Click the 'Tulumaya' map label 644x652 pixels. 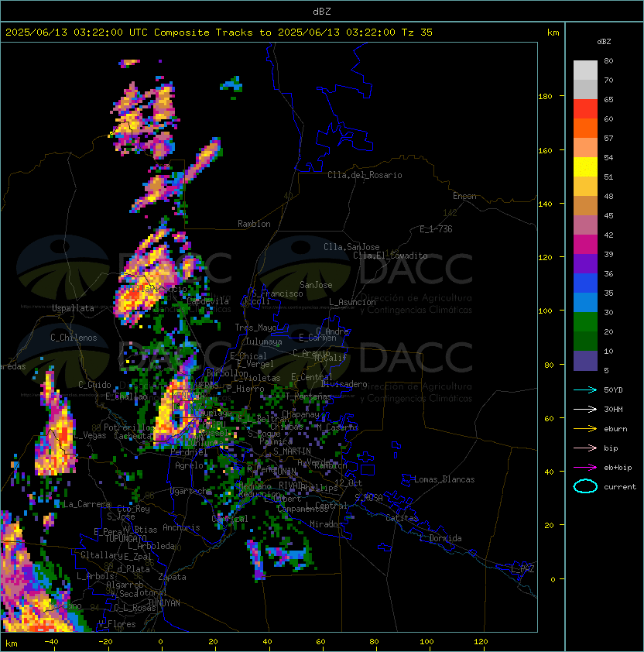tap(264, 341)
